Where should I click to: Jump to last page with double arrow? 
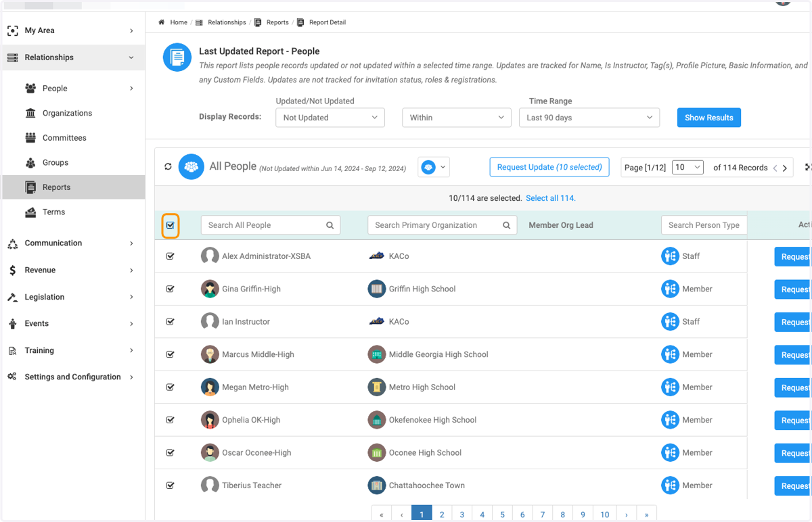647,515
